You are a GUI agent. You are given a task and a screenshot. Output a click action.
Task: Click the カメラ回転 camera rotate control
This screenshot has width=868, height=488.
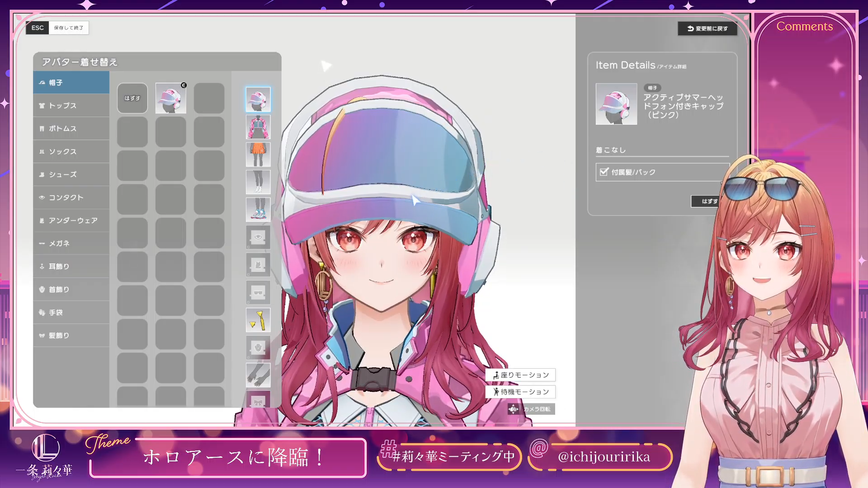click(531, 409)
